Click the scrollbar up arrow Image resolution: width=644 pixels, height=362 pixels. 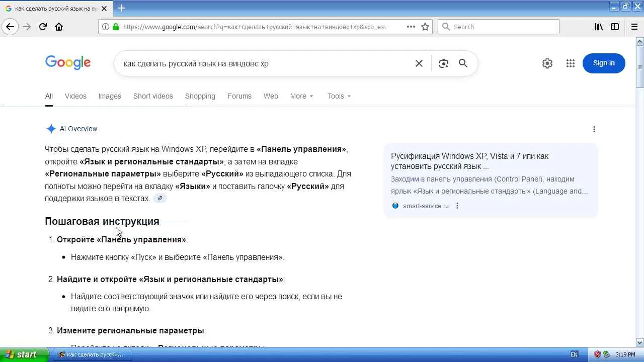[640, 41]
